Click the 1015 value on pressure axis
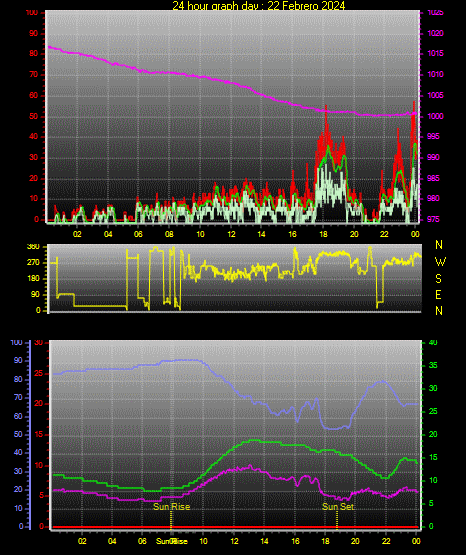Viewport: 466px width, 555px height. point(435,53)
